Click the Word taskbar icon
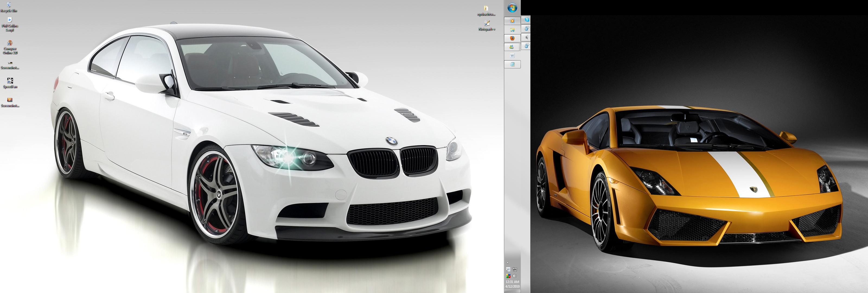 [x=512, y=55]
